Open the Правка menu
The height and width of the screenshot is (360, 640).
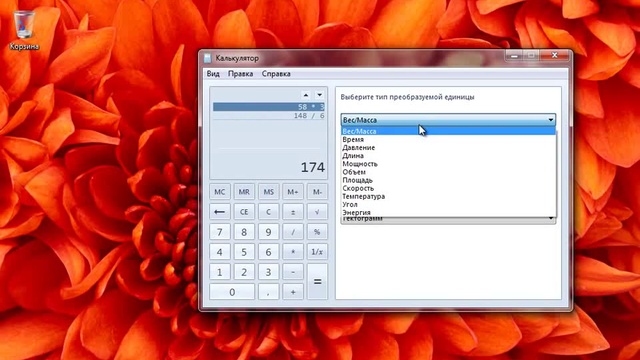click(x=240, y=74)
